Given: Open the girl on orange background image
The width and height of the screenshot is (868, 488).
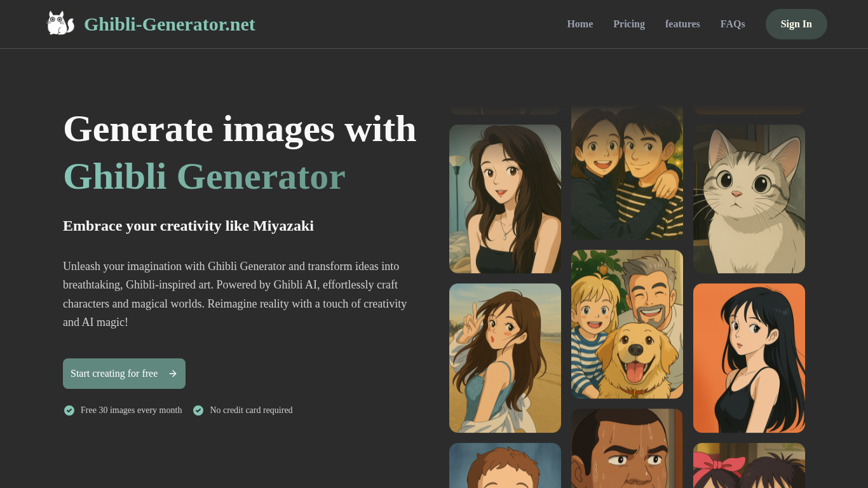Looking at the screenshot, I should pyautogui.click(x=749, y=358).
